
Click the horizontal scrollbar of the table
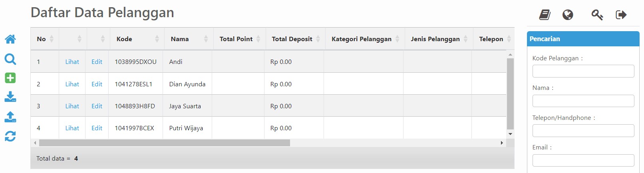point(165,143)
